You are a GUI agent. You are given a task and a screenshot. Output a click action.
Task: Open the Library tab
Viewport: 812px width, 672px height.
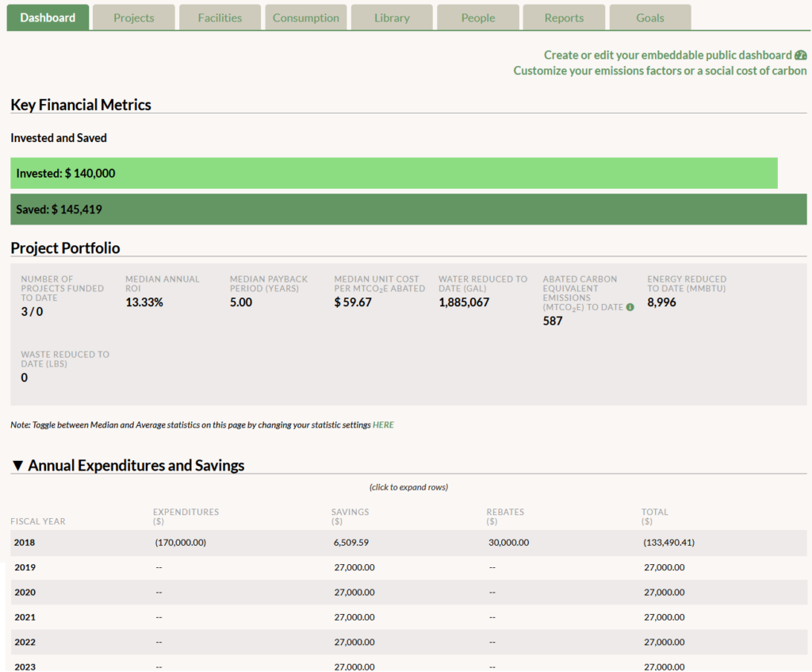pyautogui.click(x=392, y=17)
